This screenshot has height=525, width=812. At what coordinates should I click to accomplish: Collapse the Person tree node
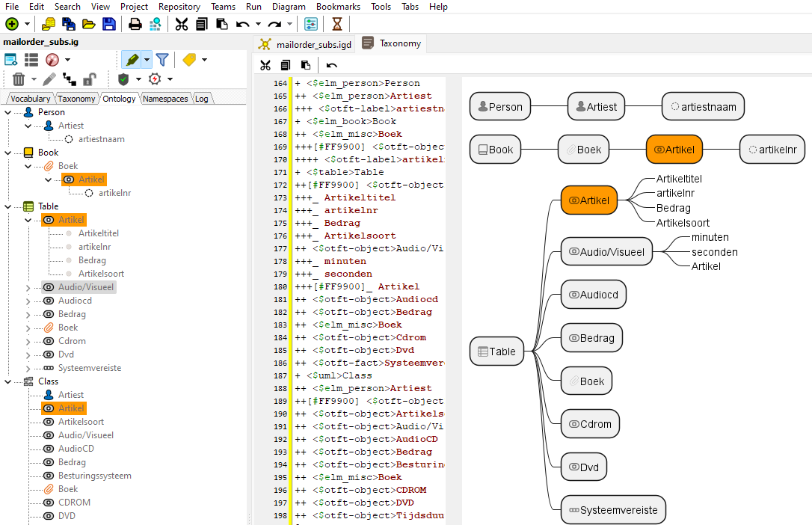8,112
